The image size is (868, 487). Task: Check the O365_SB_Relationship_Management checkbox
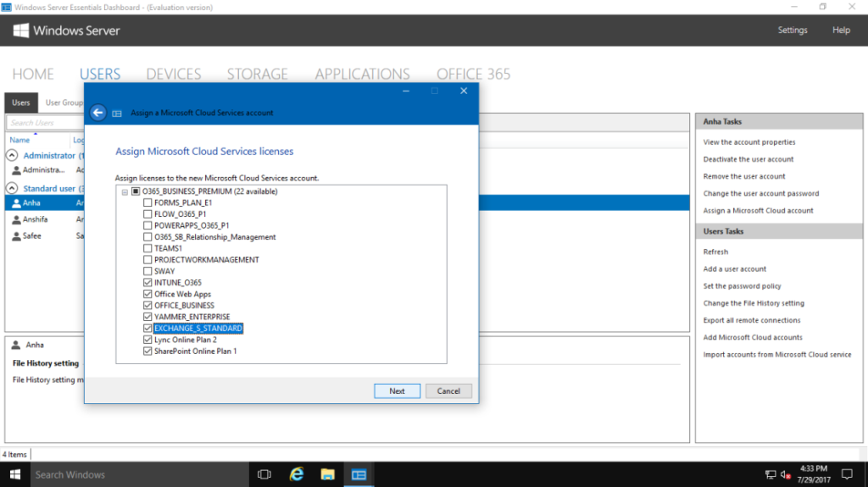(x=147, y=237)
